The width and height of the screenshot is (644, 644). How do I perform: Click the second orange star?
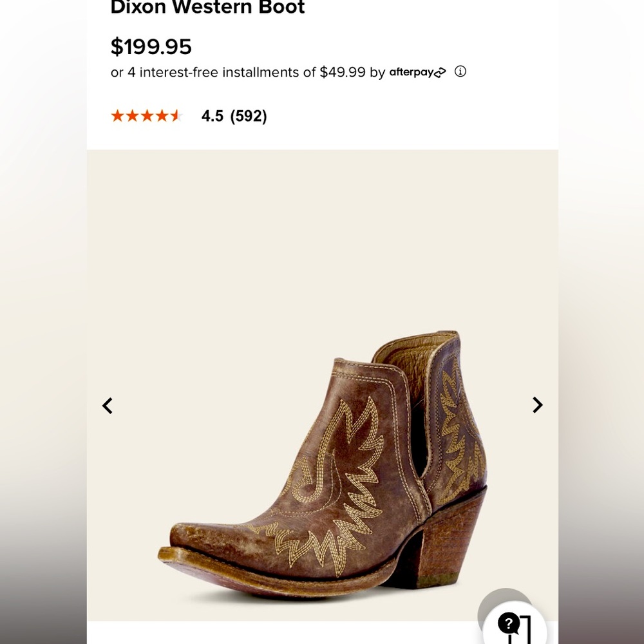pos(133,116)
